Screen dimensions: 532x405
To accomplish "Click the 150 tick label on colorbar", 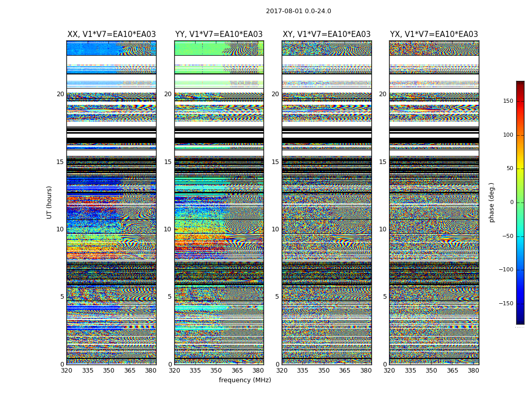I will pos(508,101).
